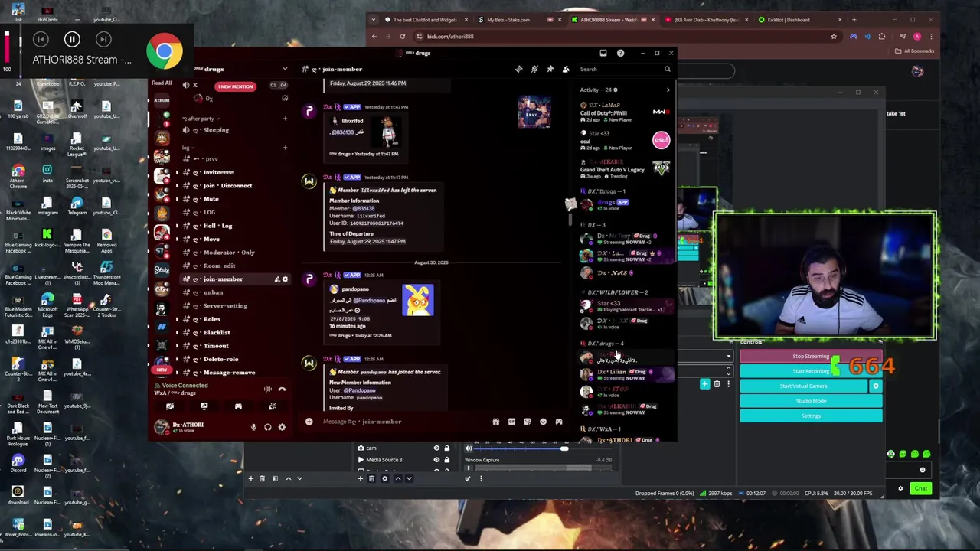Open Discord user settings gear
The height and width of the screenshot is (551, 980).
[282, 427]
